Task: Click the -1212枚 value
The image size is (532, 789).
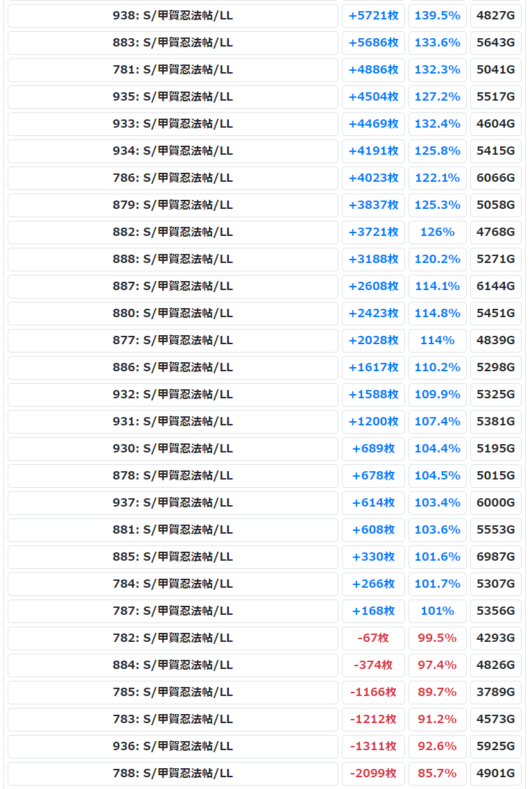Action: 374,720
